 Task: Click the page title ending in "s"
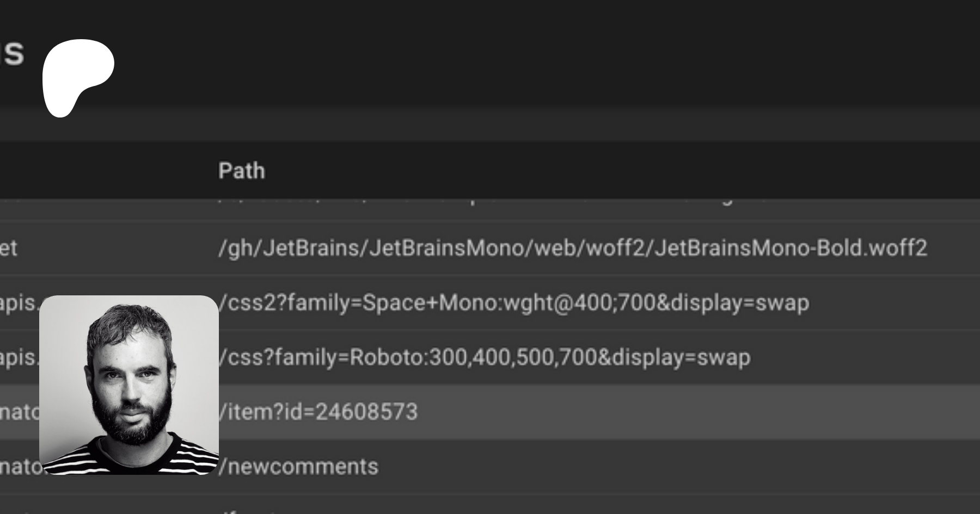click(x=12, y=53)
